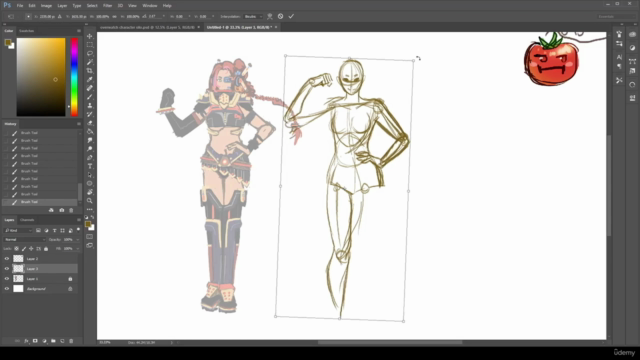Screen dimensions: 640x360
Task: Switch to warp mode icon
Action: click(x=270, y=16)
